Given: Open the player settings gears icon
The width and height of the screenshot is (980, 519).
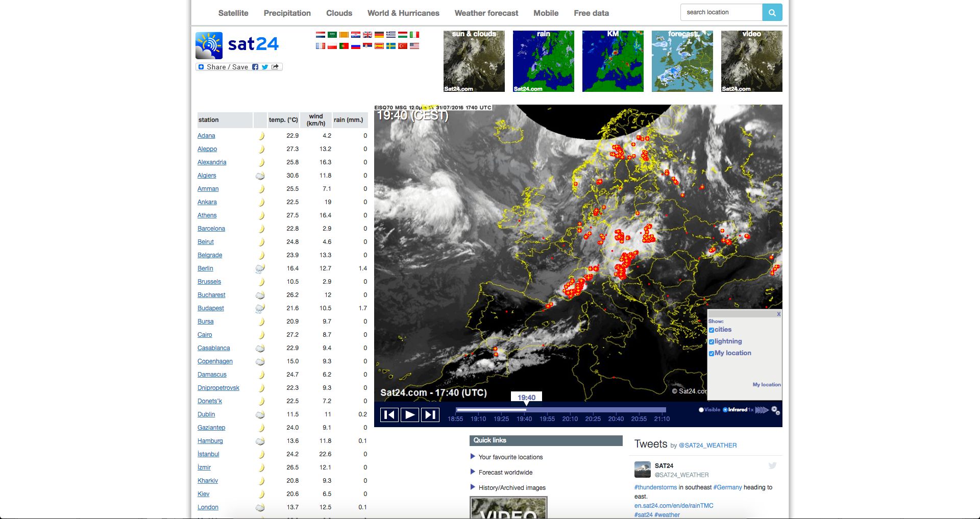Looking at the screenshot, I should 775,410.
